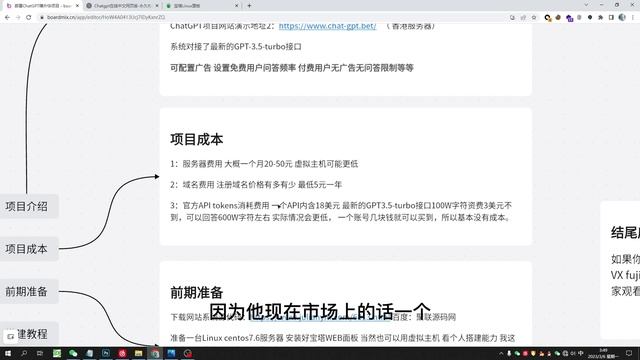This screenshot has width=640, height=360.
Task: Open Windows taskbar search
Action: [x=24, y=353]
